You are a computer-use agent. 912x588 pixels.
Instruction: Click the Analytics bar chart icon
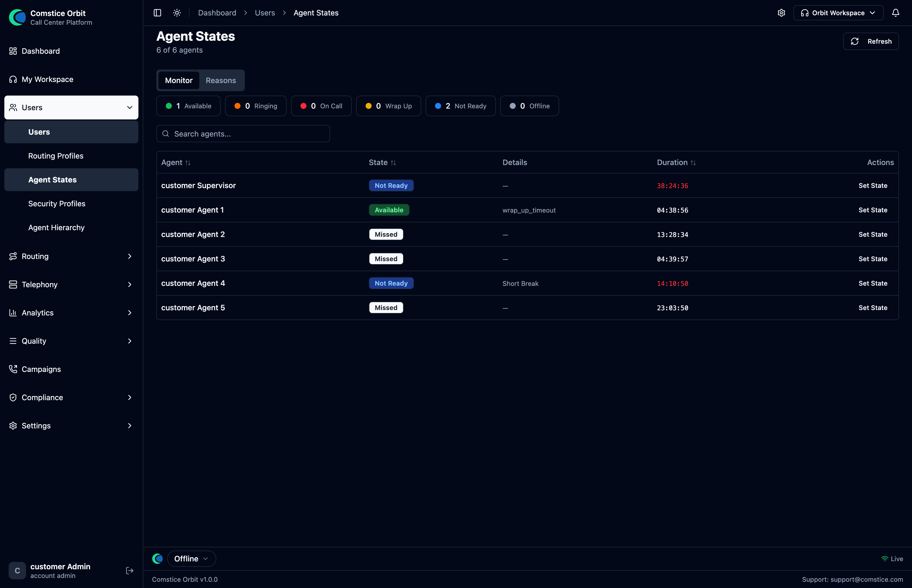click(x=13, y=313)
